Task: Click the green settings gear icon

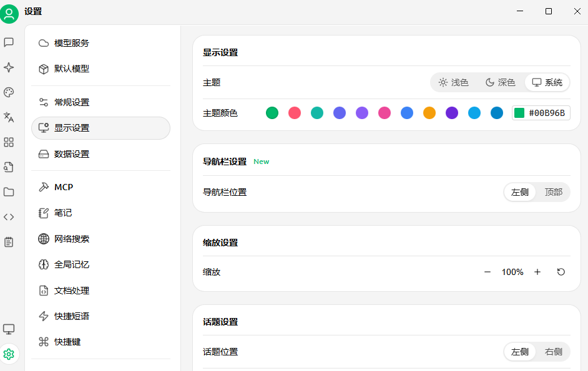Action: tap(9, 354)
